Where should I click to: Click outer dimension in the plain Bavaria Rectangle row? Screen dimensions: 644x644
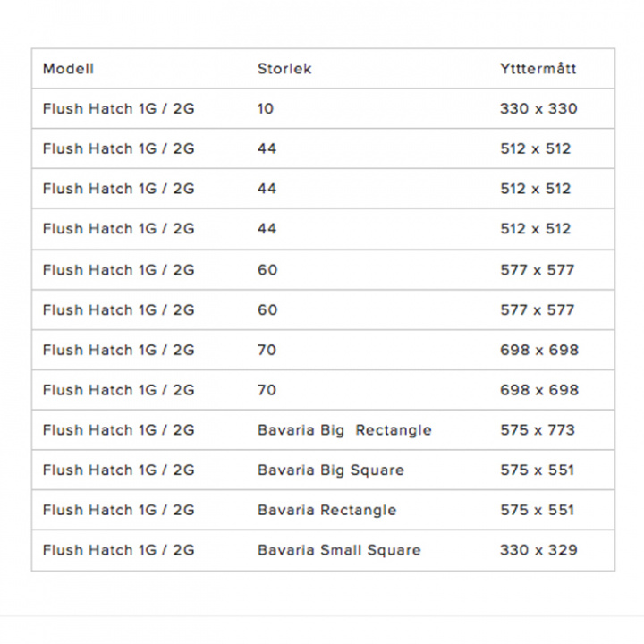tap(537, 511)
